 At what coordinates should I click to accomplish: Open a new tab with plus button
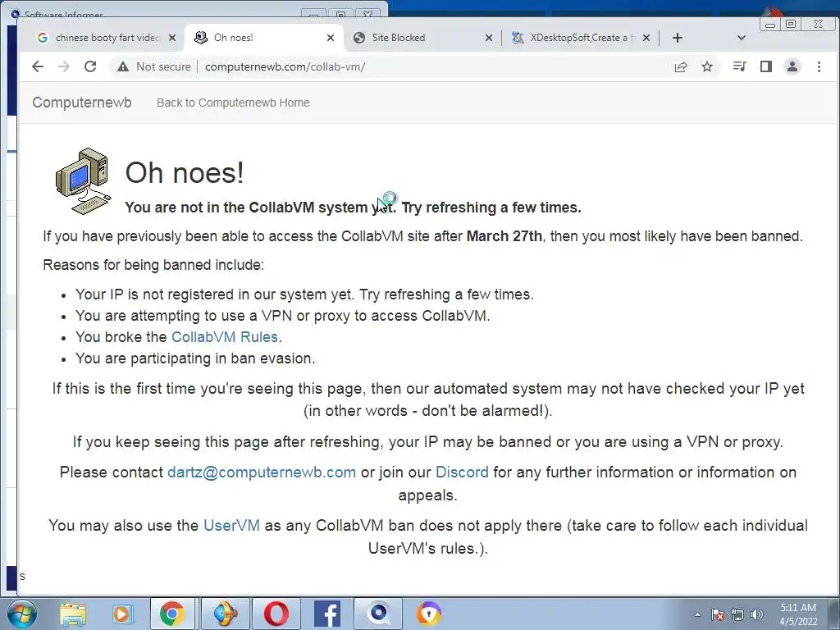pyautogui.click(x=677, y=38)
